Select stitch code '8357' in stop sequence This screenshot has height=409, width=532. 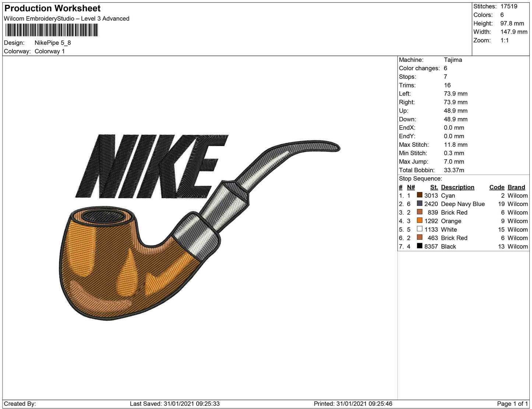[x=431, y=246]
